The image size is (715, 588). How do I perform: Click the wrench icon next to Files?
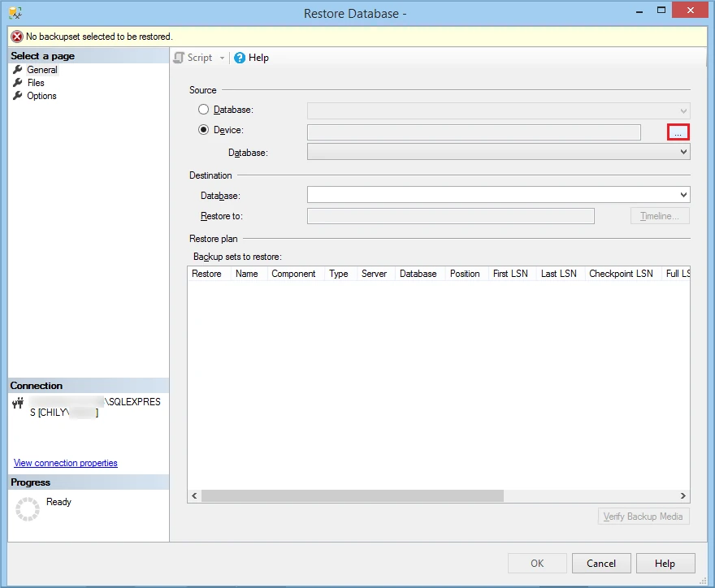18,83
